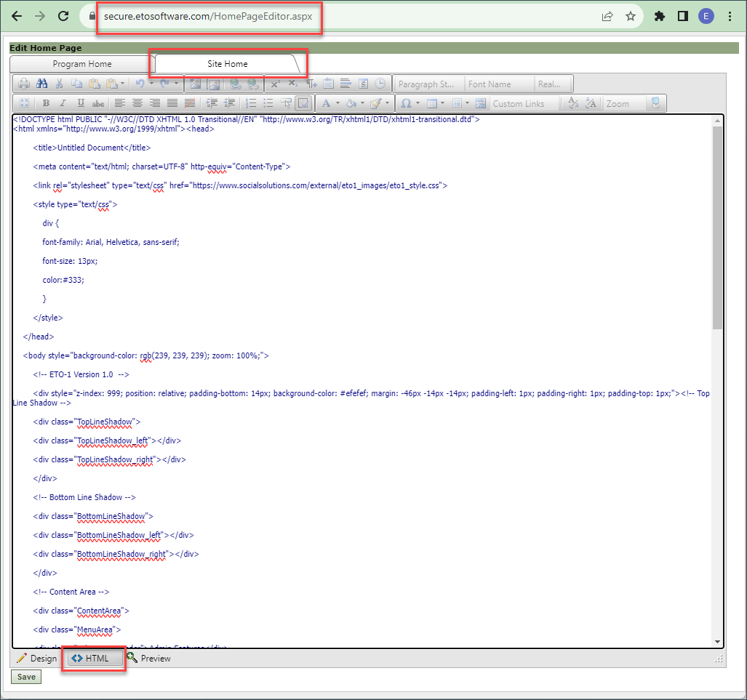
Task: Click the Strikethrough abc icon
Action: [x=98, y=103]
